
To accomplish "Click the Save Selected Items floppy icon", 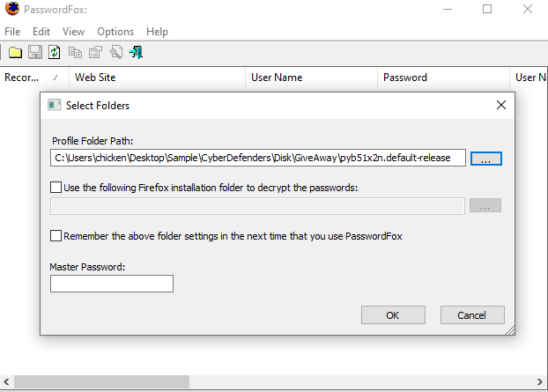I will point(35,53).
